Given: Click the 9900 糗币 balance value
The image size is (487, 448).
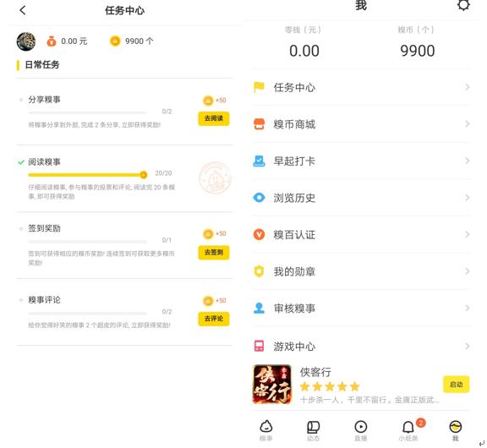Looking at the screenshot, I should tap(417, 51).
